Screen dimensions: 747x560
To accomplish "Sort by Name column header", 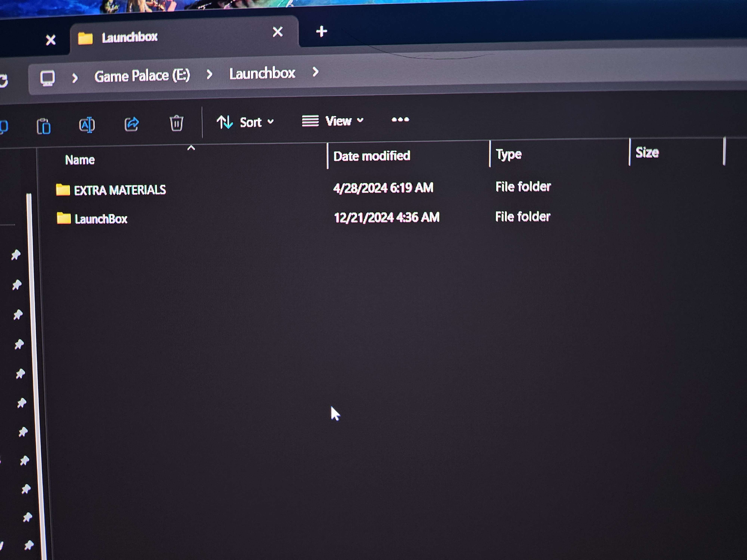I will pos(80,160).
